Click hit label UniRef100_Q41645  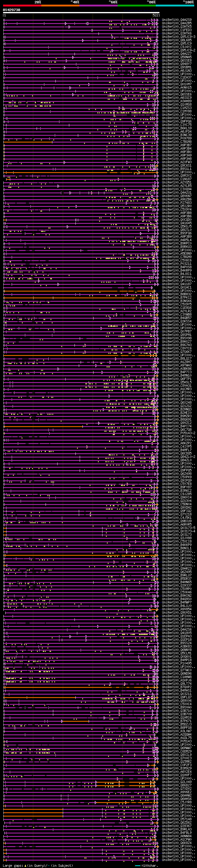coord(177,223)
